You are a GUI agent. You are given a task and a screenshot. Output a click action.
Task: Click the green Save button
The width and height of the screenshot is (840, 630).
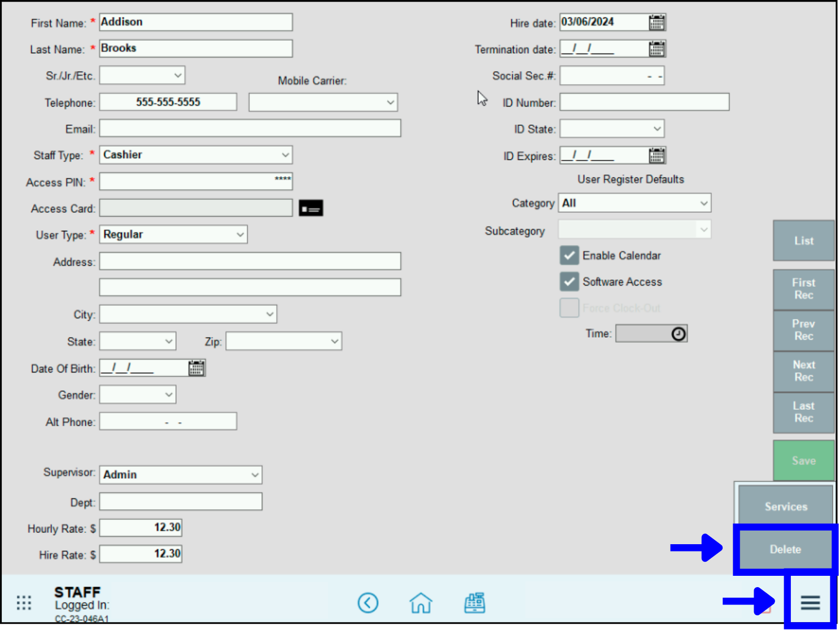tap(803, 461)
